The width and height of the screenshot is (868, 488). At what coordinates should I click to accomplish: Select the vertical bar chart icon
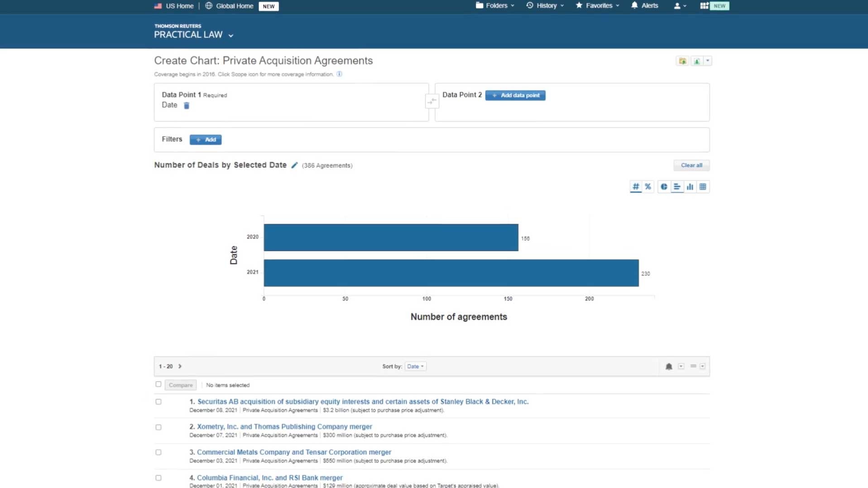690,187
